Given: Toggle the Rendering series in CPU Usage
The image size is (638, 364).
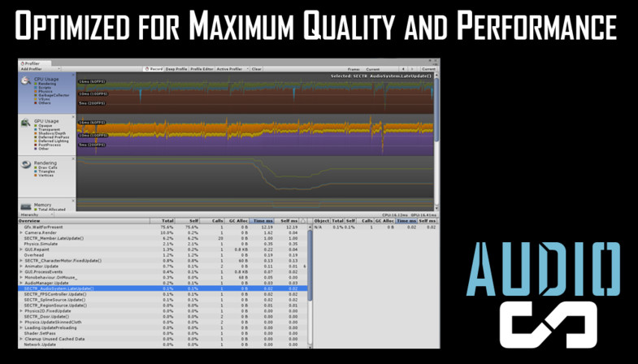Looking at the screenshot, I should tap(45, 84).
